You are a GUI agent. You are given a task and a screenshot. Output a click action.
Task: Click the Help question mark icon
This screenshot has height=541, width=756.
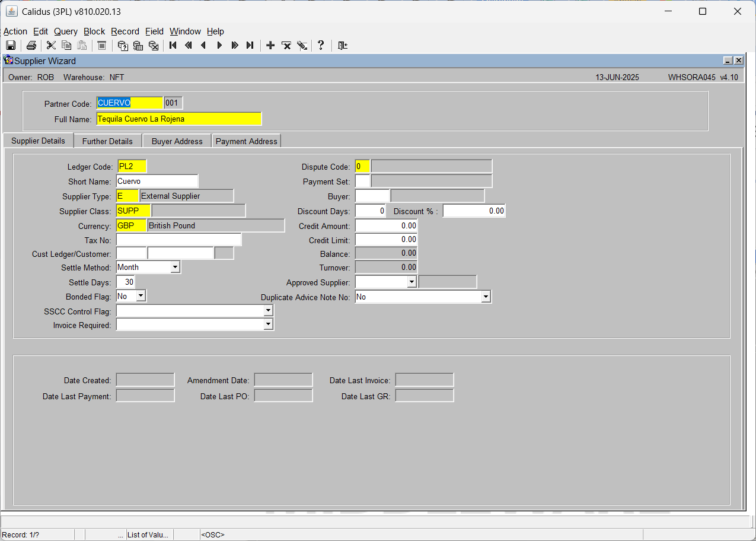click(321, 46)
